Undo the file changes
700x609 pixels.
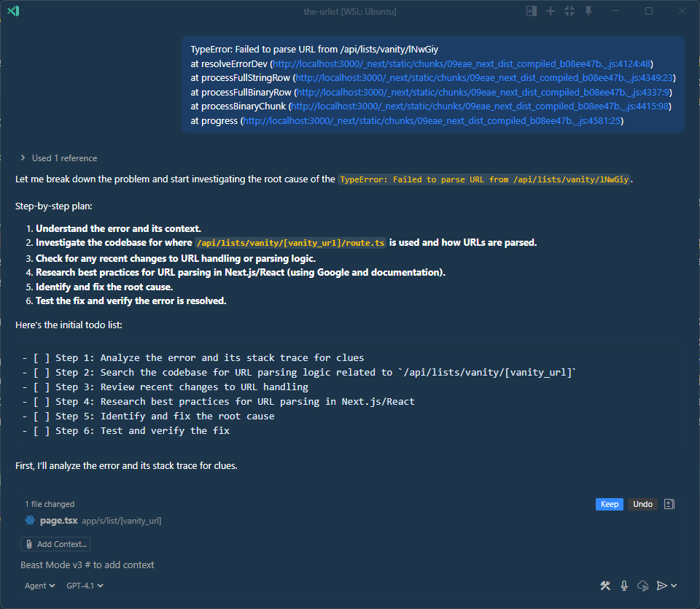click(x=642, y=504)
